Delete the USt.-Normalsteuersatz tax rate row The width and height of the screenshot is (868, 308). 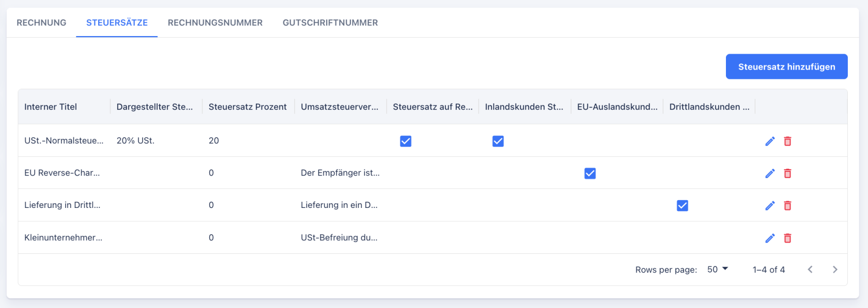point(787,141)
